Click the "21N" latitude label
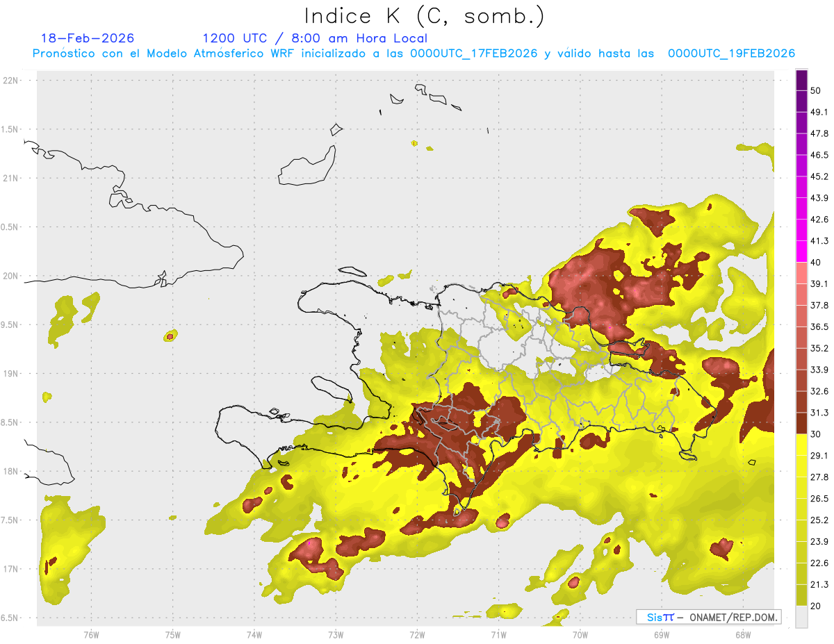Image resolution: width=834 pixels, height=644 pixels. [12, 178]
